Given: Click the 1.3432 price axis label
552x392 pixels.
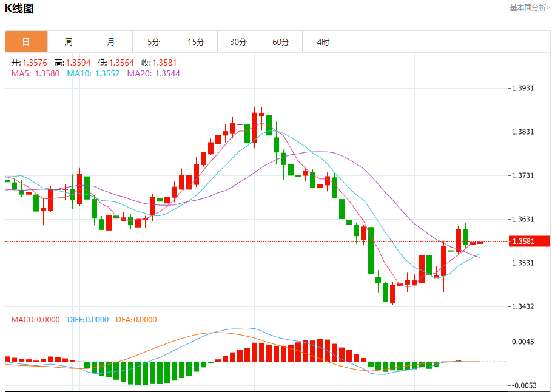Looking at the screenshot, I should 523,306.
